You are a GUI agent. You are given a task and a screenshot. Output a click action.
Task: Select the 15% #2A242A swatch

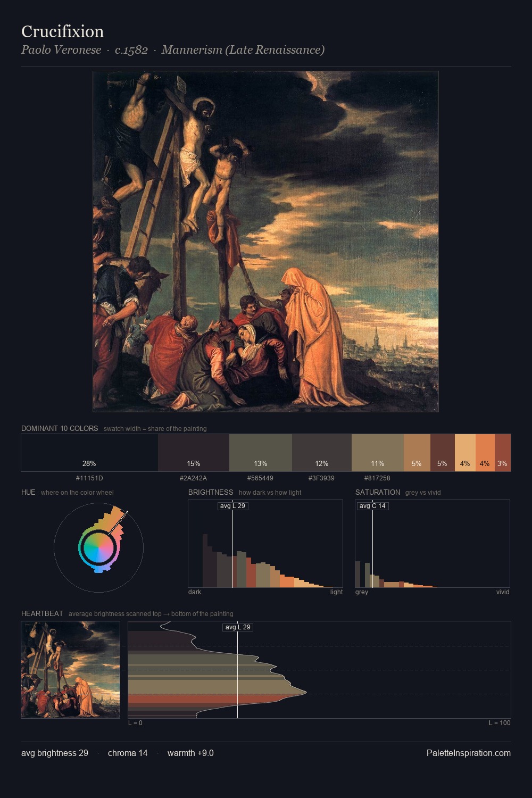click(x=194, y=453)
